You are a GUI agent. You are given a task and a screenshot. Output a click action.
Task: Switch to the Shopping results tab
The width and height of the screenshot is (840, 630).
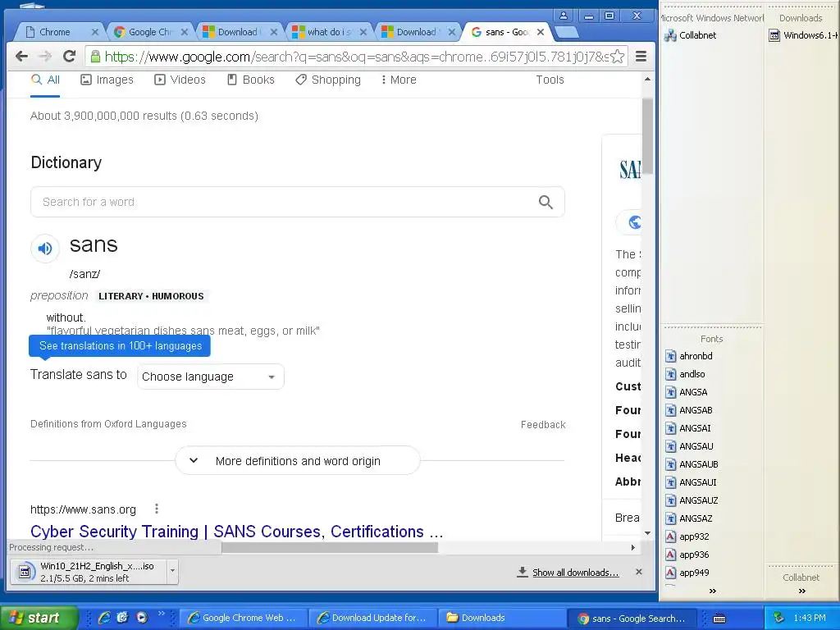tap(328, 80)
